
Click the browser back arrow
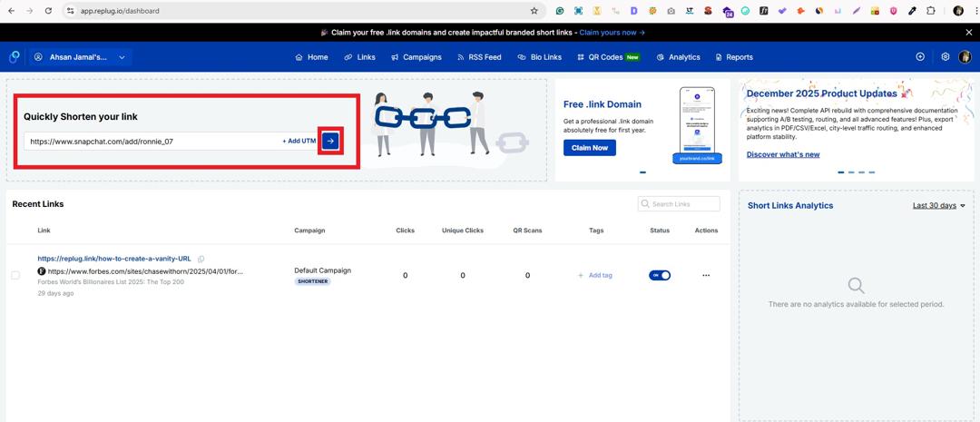coord(11,11)
